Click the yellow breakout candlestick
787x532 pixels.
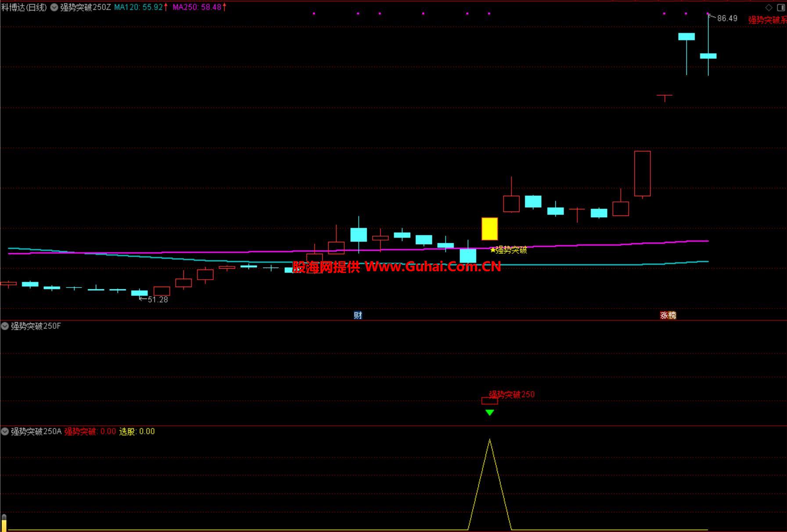490,229
